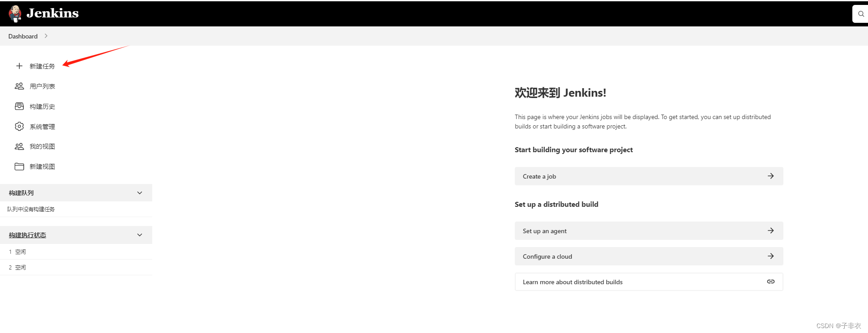Open Learn more about distributed builds
The image size is (868, 333).
(649, 282)
